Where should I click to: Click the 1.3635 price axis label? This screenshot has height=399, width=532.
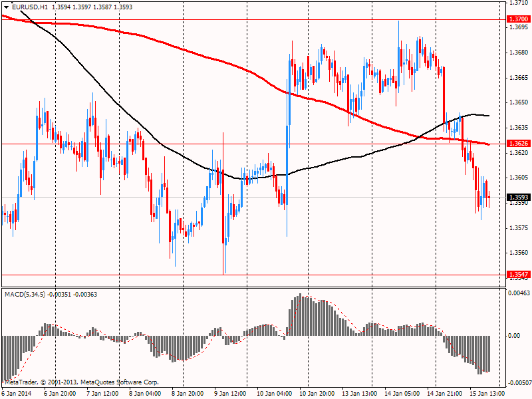click(519, 128)
